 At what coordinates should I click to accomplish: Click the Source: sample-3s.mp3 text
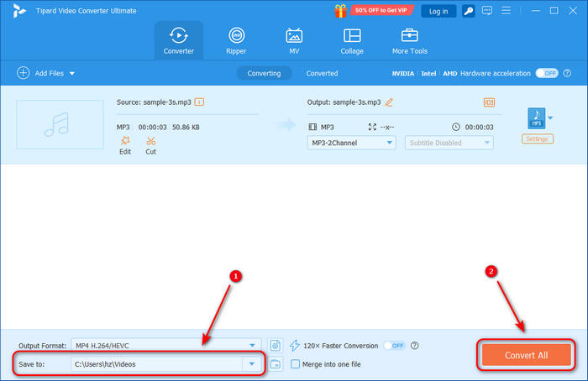(154, 102)
